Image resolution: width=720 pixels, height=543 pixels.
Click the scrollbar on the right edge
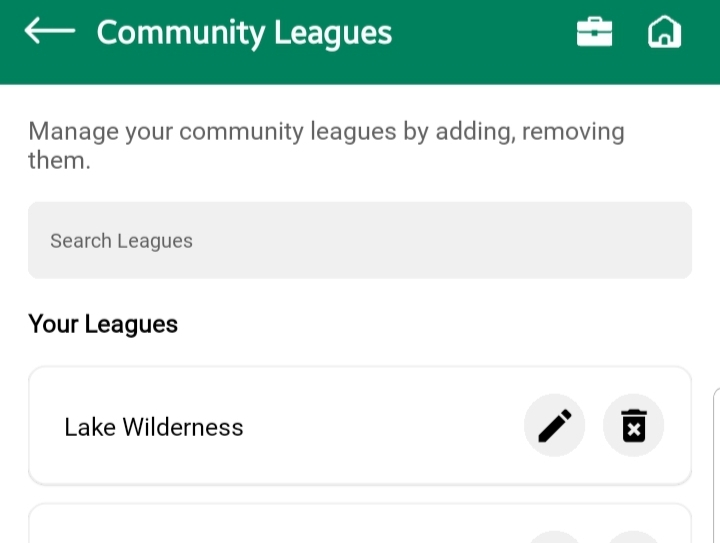click(716, 460)
